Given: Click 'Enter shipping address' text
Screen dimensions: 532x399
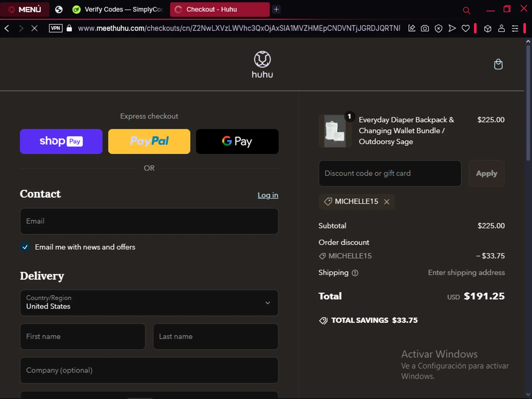Looking at the screenshot, I should [466, 273].
